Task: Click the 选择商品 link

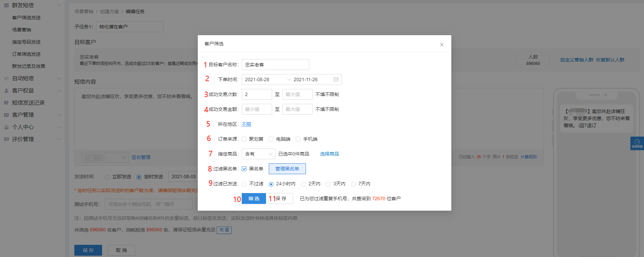Action: (330, 154)
